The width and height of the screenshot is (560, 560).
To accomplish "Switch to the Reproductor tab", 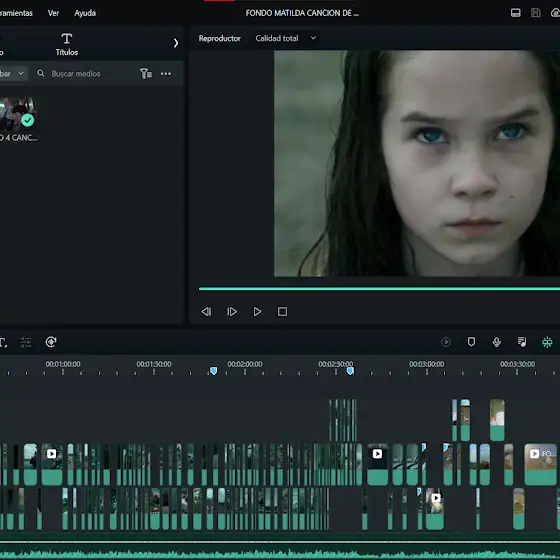I will [x=220, y=38].
